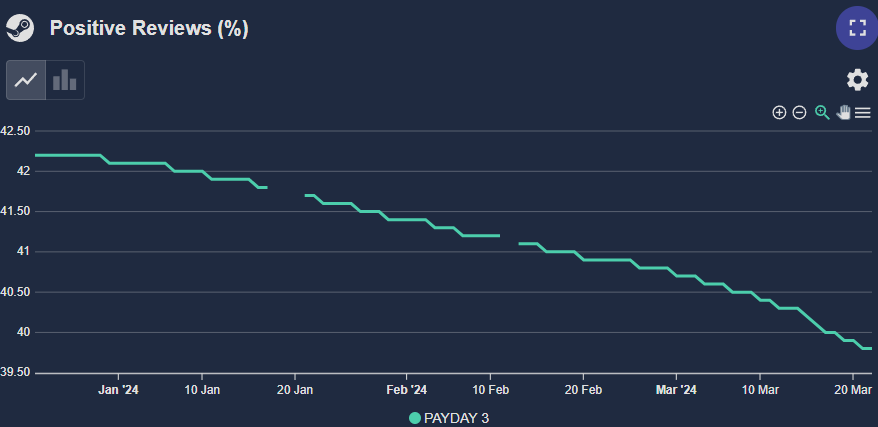
Task: Click the 10 Jan axis label
Action: click(202, 390)
